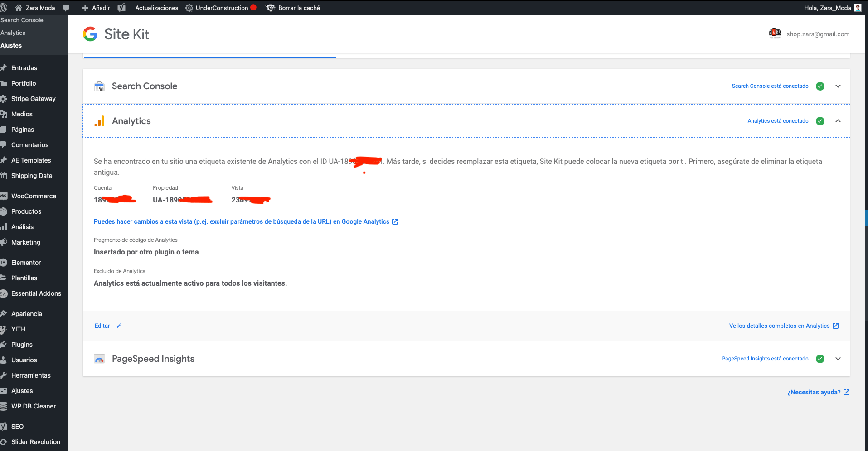The width and height of the screenshot is (868, 451).
Task: Click the user avatar next to Hola, Zars_Moda
Action: [858, 8]
